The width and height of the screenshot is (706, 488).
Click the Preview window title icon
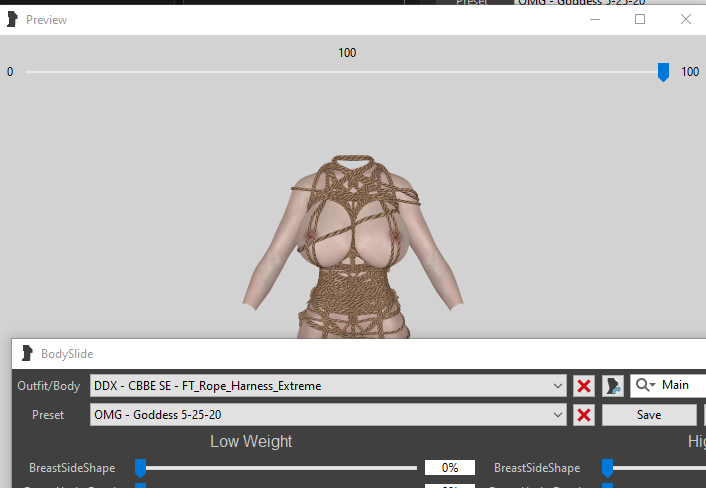13,19
